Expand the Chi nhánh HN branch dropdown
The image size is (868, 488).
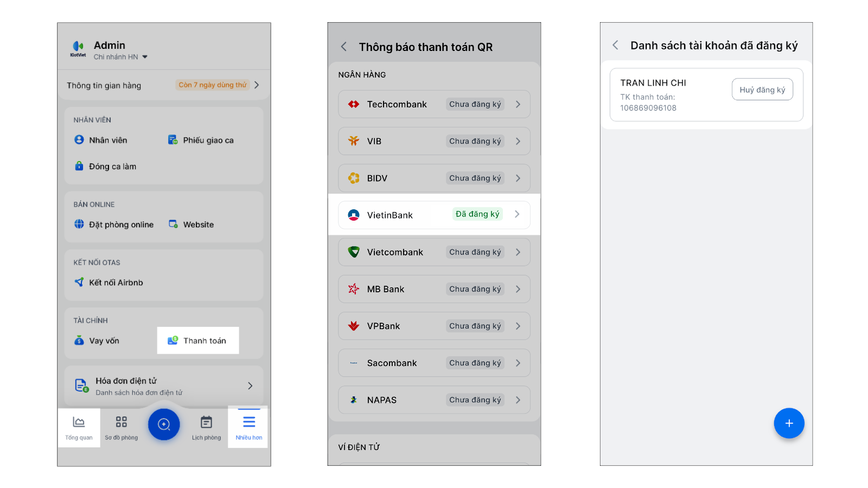145,57
